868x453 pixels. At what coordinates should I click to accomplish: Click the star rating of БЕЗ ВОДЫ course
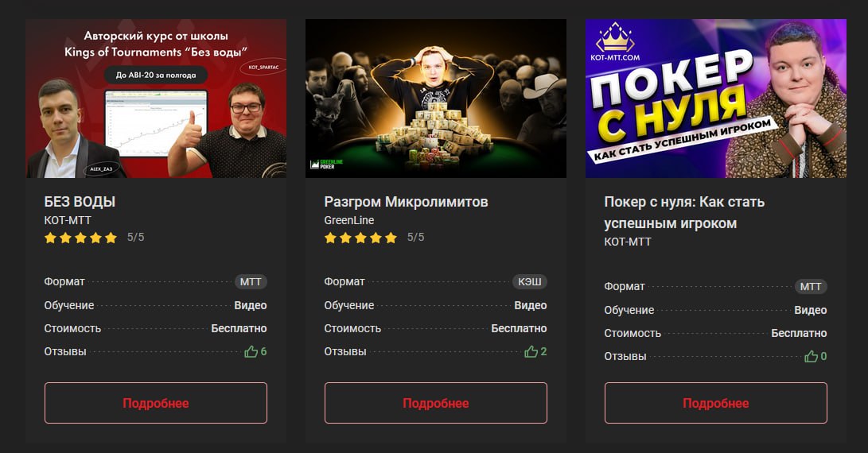[81, 238]
